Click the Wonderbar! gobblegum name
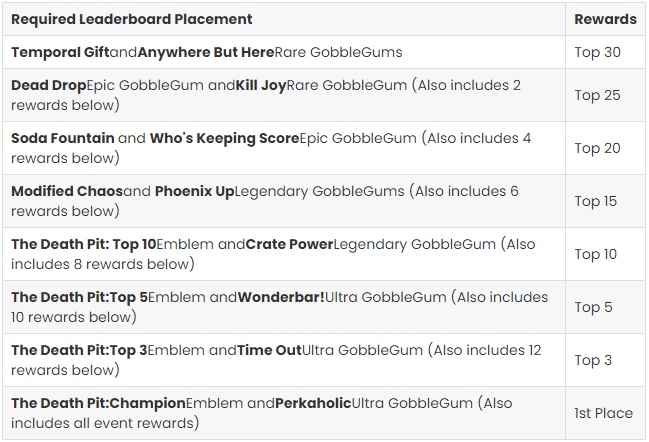 (281, 297)
